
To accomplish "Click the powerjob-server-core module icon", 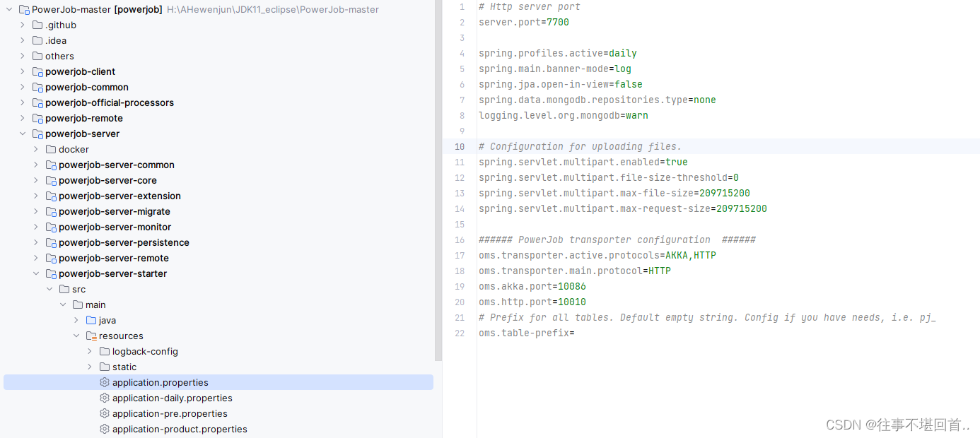I will point(51,180).
